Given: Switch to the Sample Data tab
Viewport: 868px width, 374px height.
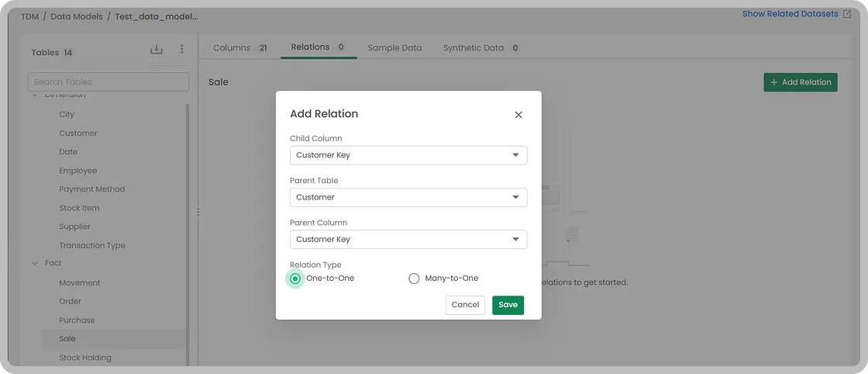Looking at the screenshot, I should [x=394, y=47].
